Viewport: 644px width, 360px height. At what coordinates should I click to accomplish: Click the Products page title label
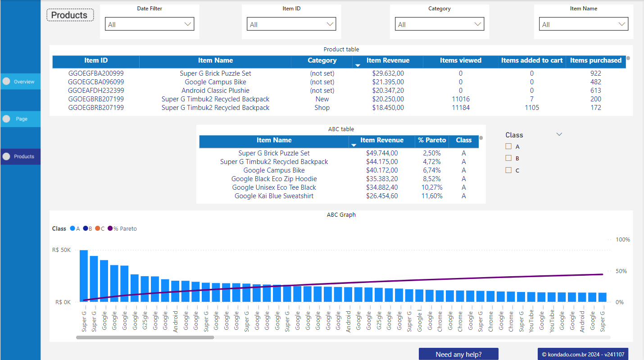70,15
